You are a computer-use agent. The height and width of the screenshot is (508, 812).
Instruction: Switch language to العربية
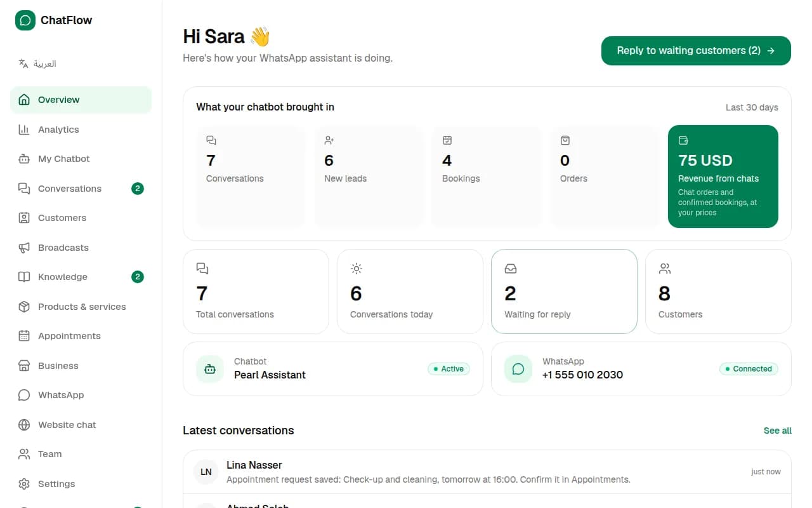45,63
